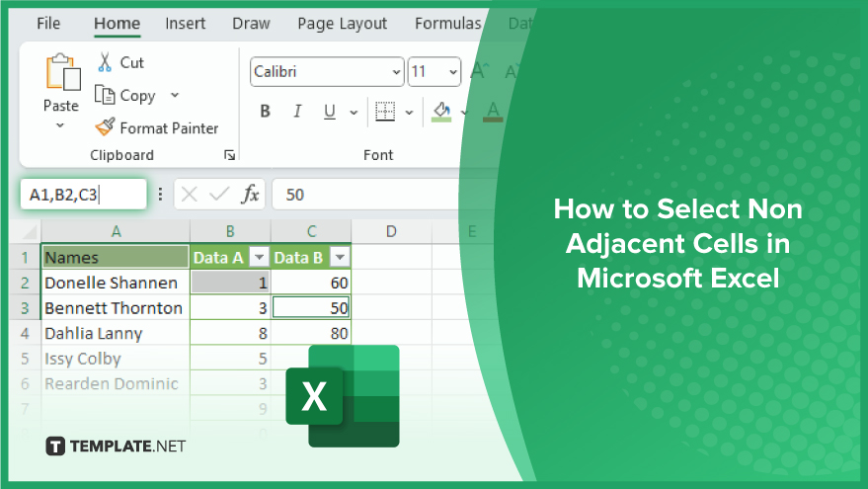Open Clipboard dialog launcher
This screenshot has height=489, width=868.
(x=229, y=155)
